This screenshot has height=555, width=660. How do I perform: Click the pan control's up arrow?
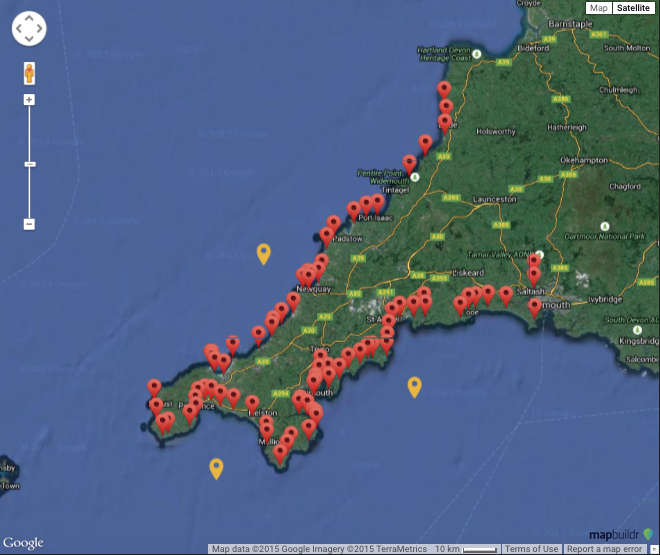click(29, 18)
